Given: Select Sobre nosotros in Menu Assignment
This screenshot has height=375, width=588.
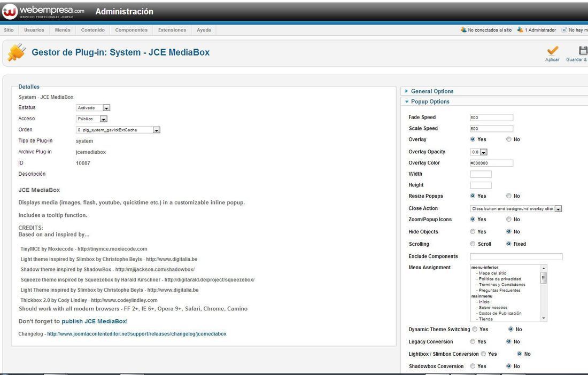Looking at the screenshot, I should 493,308.
